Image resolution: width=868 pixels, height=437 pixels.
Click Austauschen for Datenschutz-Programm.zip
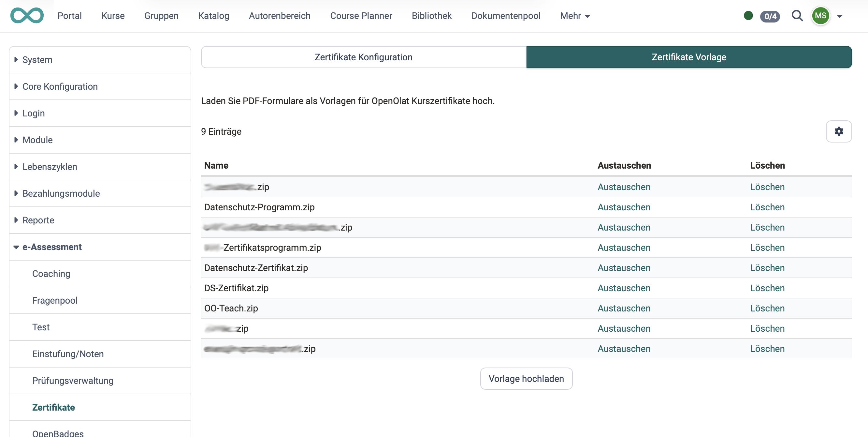624,207
